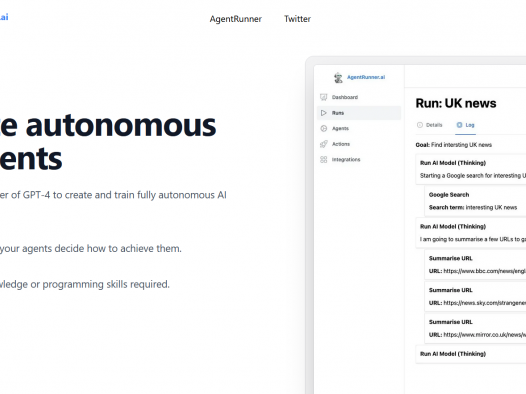Click the AgentRunner.ai sidebar brand text
Viewport: 526px width, 394px height.
coord(366,77)
